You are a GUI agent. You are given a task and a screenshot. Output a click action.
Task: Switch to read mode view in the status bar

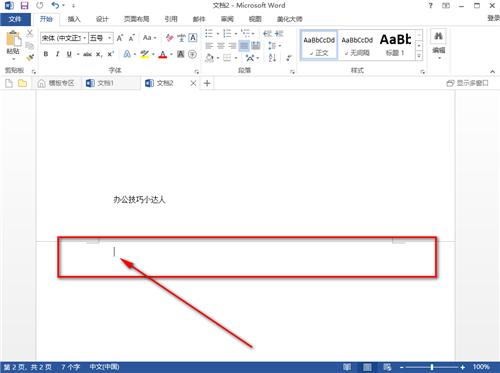[x=347, y=367]
